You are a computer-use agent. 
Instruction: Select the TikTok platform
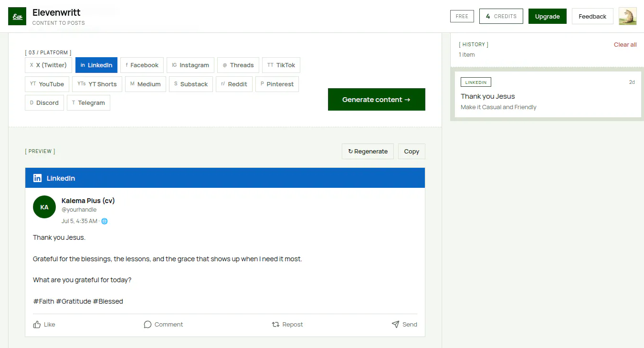tap(281, 65)
